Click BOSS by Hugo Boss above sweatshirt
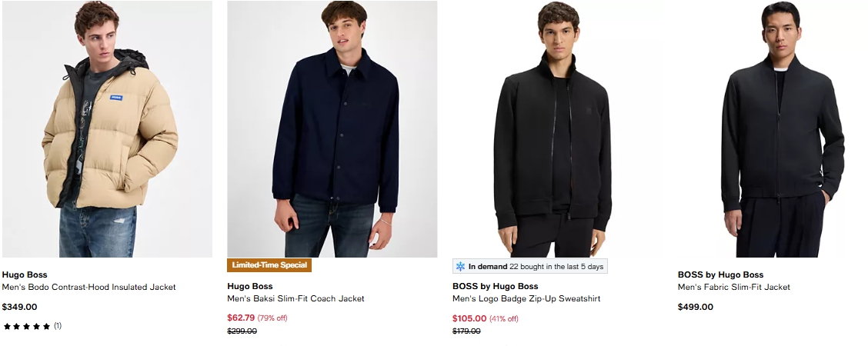The width and height of the screenshot is (868, 346). click(496, 286)
